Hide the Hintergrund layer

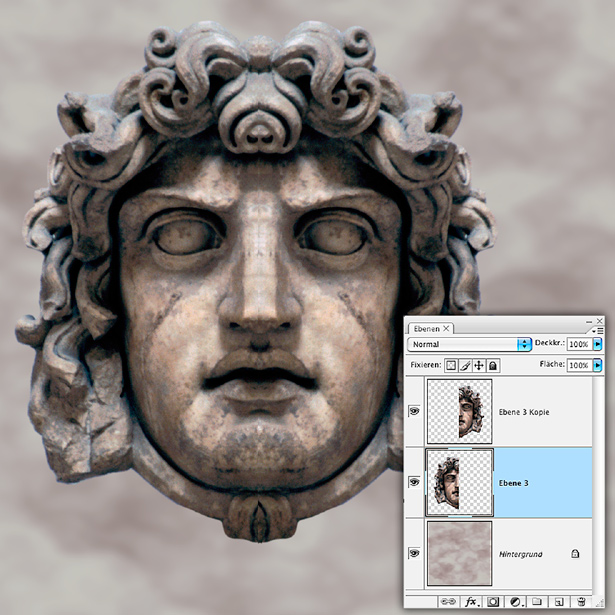click(415, 552)
